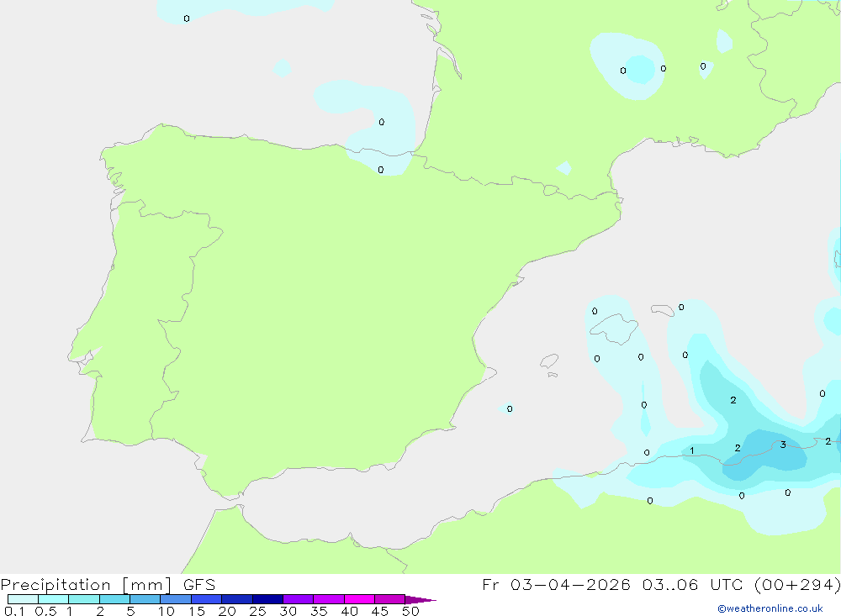This screenshot has width=841, height=616.
Task: Click the 0.1–0.5 mm palest legend swatch
Action: (23, 599)
